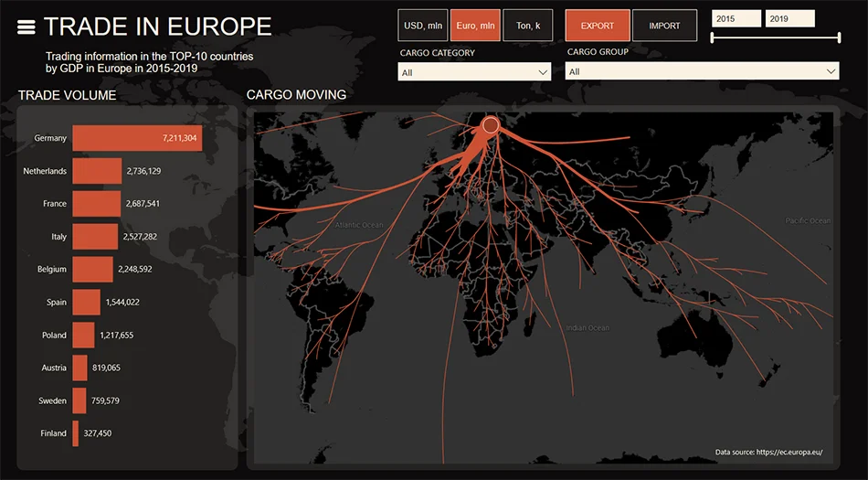Click the Atlantic Ocean map label
The height and width of the screenshot is (480, 868).
click(359, 225)
